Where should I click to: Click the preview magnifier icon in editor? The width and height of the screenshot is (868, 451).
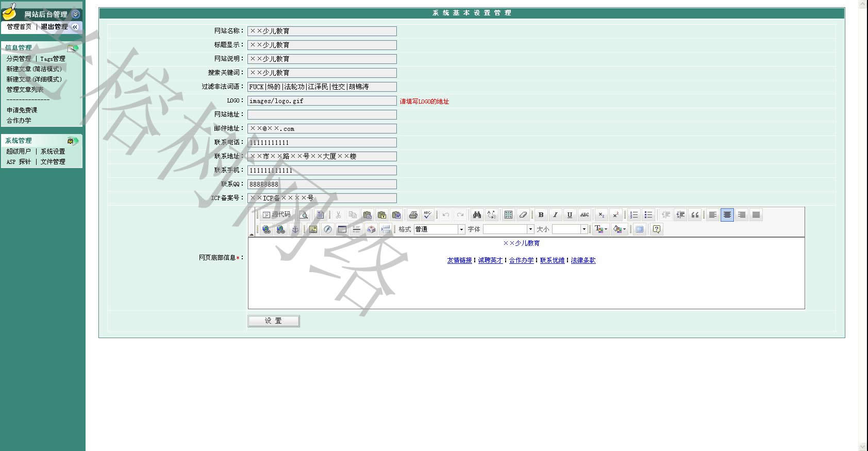304,215
